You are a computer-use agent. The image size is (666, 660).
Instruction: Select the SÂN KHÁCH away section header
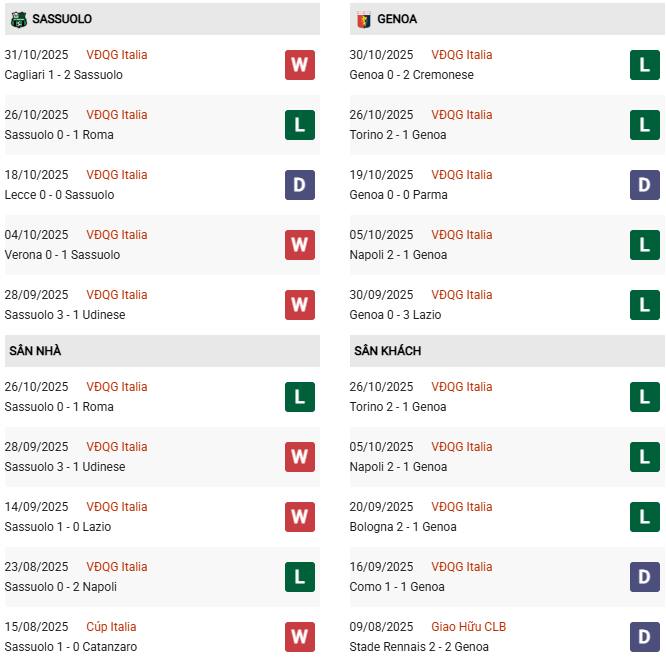[x=387, y=351]
